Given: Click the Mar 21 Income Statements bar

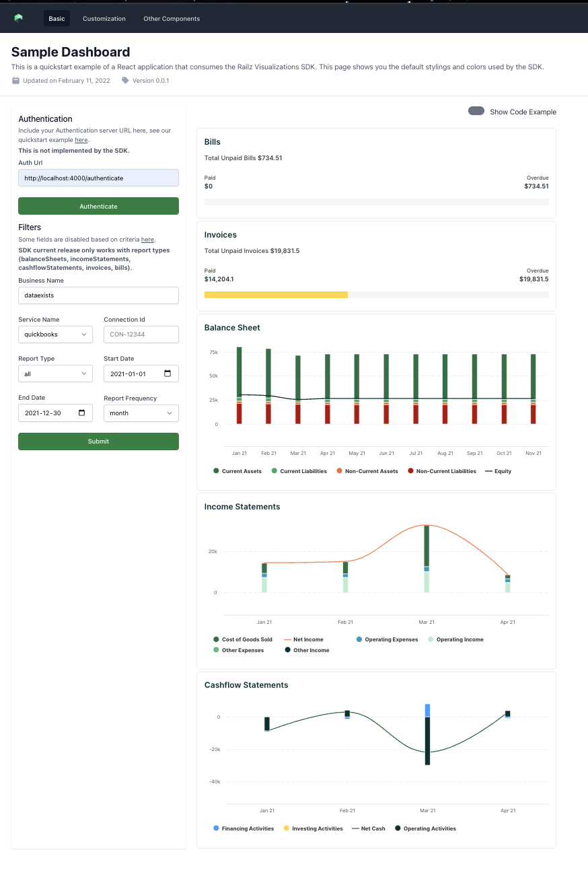Looking at the screenshot, I should click(x=427, y=559).
